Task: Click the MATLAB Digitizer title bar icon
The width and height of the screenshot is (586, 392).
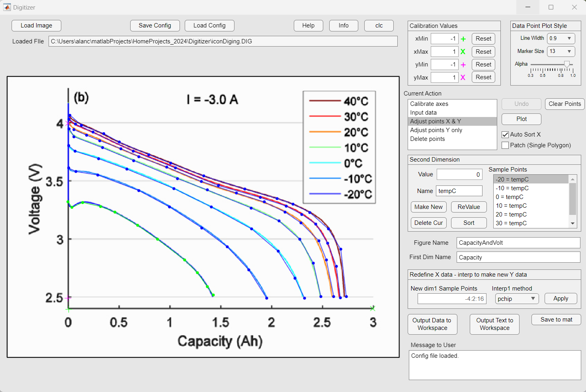Action: [x=7, y=7]
